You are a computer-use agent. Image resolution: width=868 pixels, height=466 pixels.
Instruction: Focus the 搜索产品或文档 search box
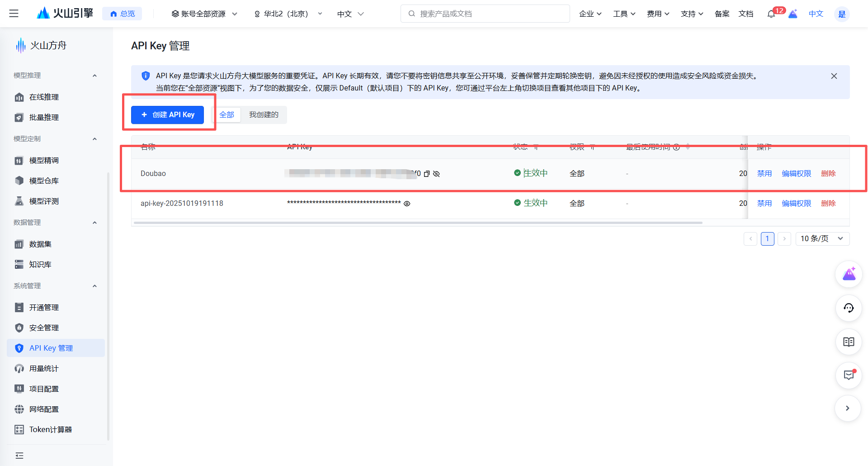[x=485, y=14]
